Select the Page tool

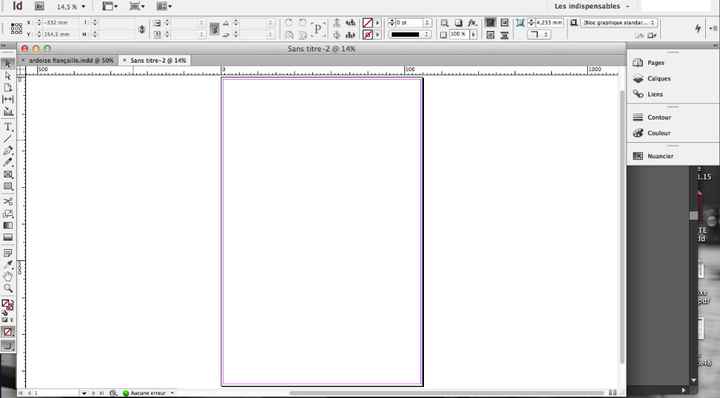click(8, 88)
